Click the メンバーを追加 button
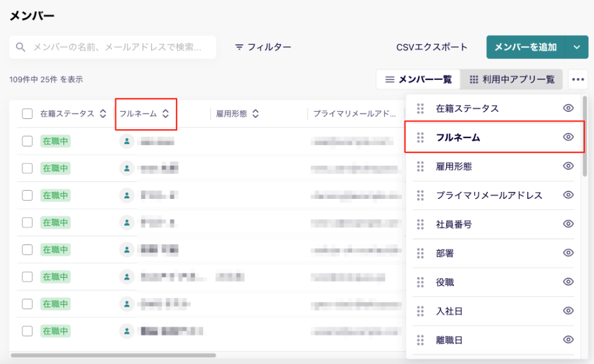The height and width of the screenshot is (364, 594). (x=526, y=47)
